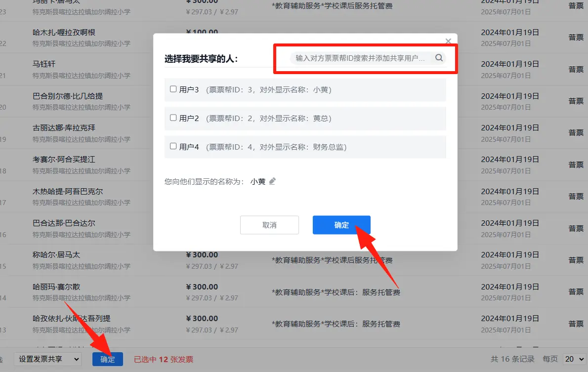Click the blue 确定 button in dialog
The width and height of the screenshot is (588, 372).
(341, 225)
